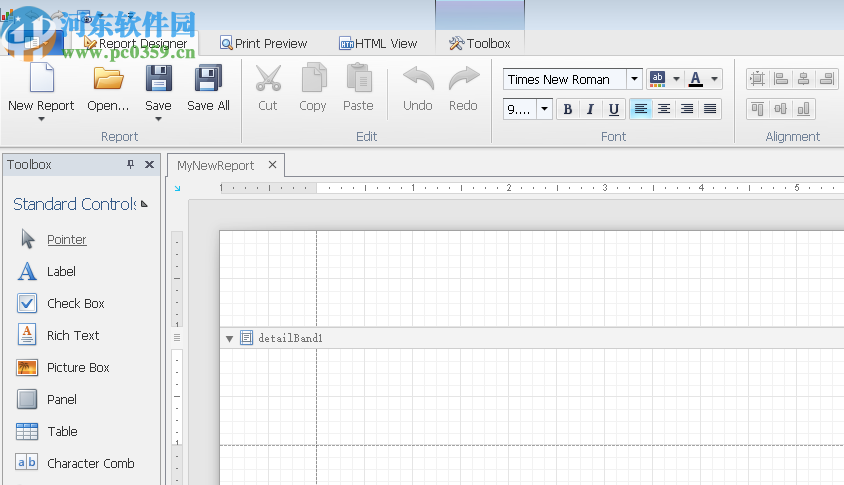This screenshot has height=485, width=844.
Task: Collapse the detailBand1 band arrow
Action: (x=229, y=339)
